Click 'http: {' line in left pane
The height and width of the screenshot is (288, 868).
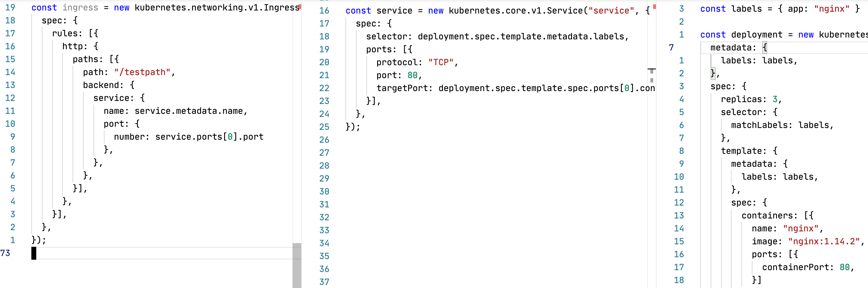tap(80, 46)
